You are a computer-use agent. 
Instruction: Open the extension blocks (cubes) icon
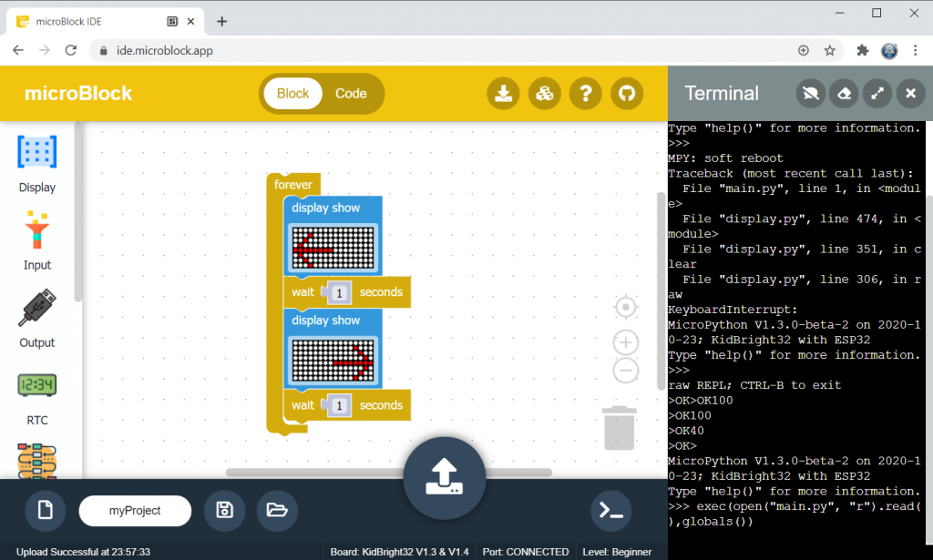[545, 93]
